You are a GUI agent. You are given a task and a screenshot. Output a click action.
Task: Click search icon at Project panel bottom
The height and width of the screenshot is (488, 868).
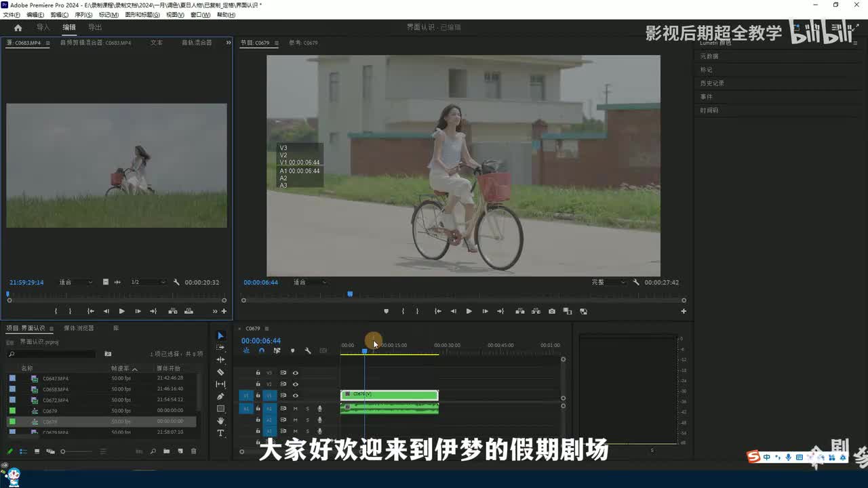[153, 451]
